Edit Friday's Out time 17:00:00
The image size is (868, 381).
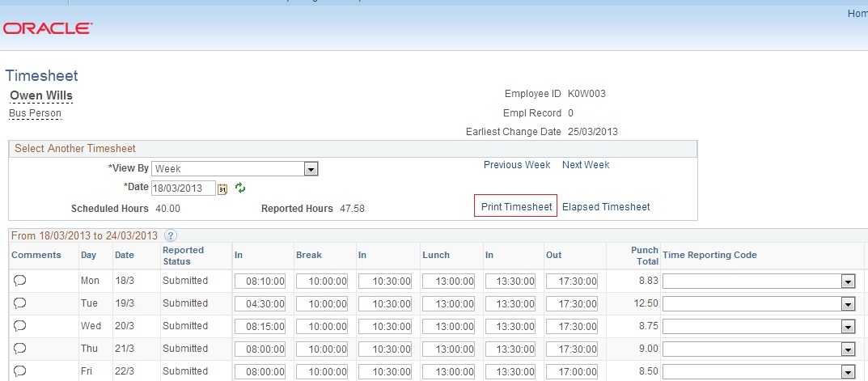572,372
